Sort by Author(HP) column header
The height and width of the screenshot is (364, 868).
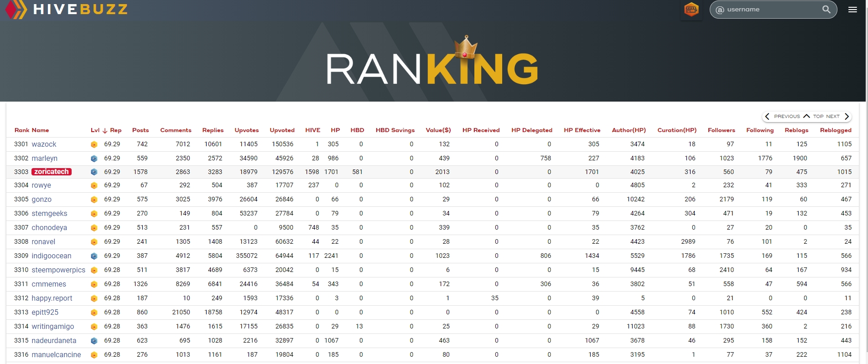coord(629,130)
